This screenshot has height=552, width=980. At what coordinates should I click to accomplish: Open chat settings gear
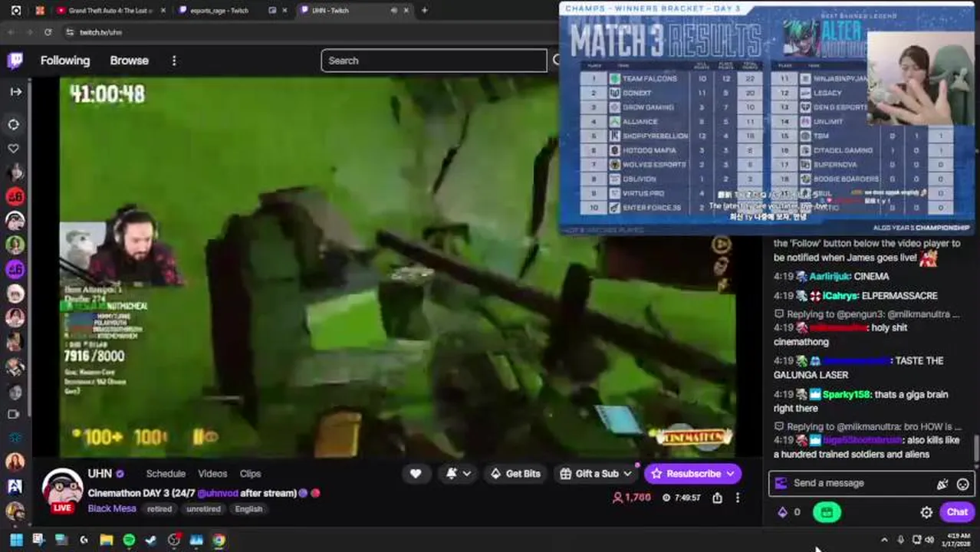926,512
